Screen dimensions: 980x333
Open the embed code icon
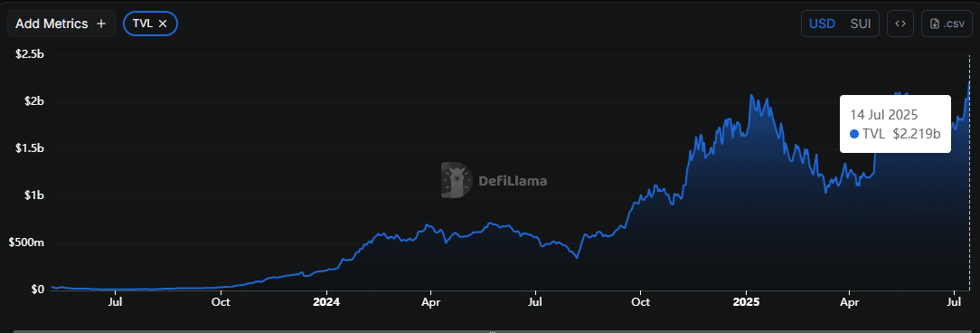click(900, 24)
